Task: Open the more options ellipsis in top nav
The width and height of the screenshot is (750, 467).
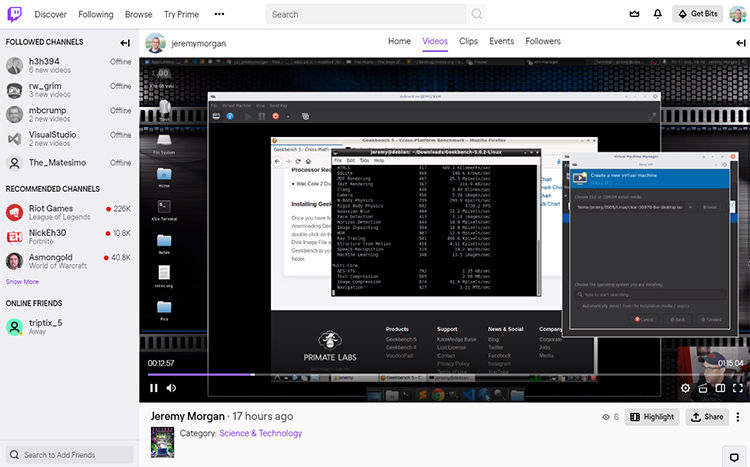Action: coord(219,14)
